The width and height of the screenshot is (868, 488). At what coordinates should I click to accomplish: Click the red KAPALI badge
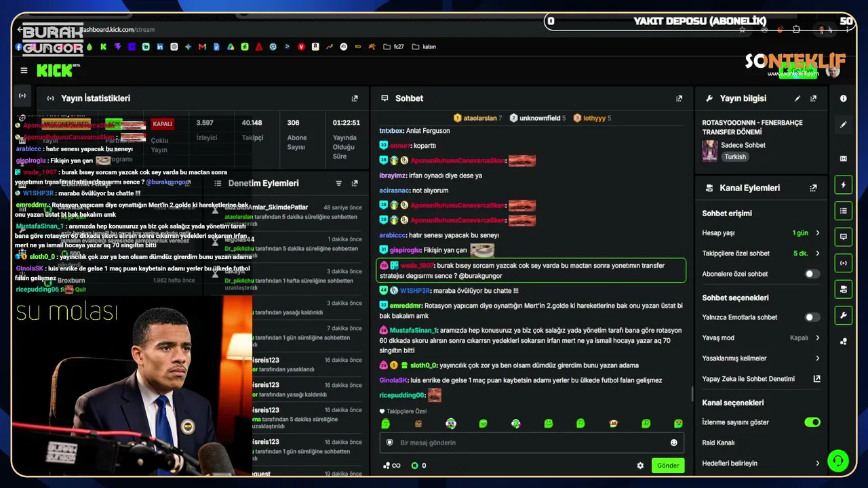[163, 124]
